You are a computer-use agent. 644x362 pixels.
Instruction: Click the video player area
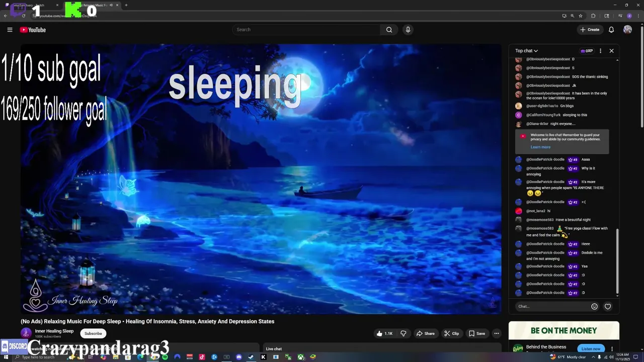pyautogui.click(x=261, y=178)
